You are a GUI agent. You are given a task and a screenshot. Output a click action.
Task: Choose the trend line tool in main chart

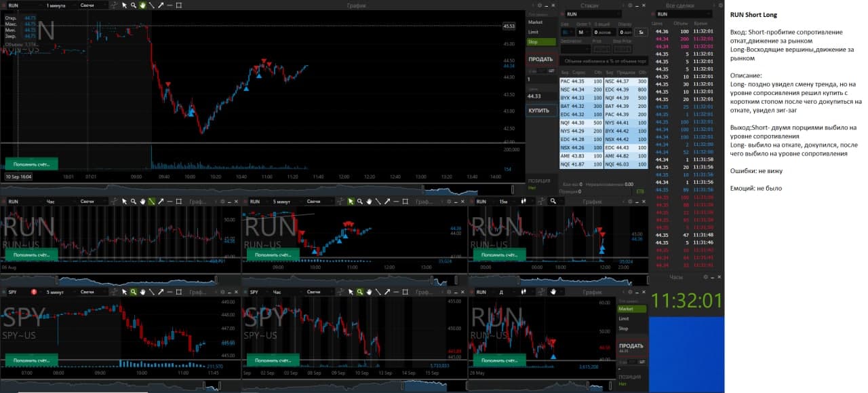(151, 5)
